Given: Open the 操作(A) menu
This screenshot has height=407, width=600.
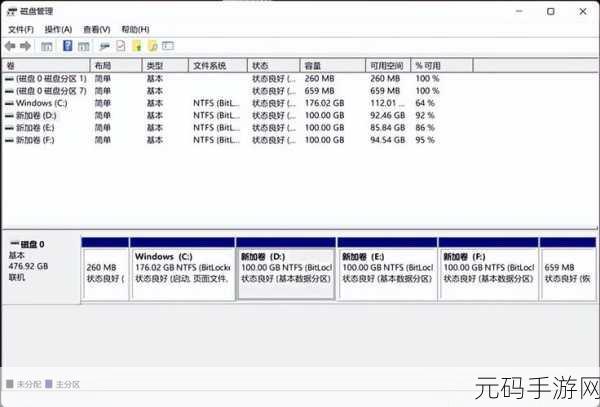Looking at the screenshot, I should point(58,29).
